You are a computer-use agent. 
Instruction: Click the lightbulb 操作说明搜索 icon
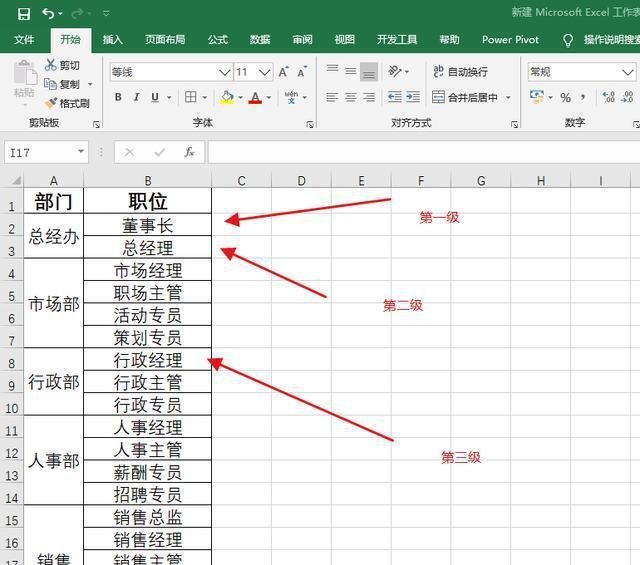click(x=567, y=40)
